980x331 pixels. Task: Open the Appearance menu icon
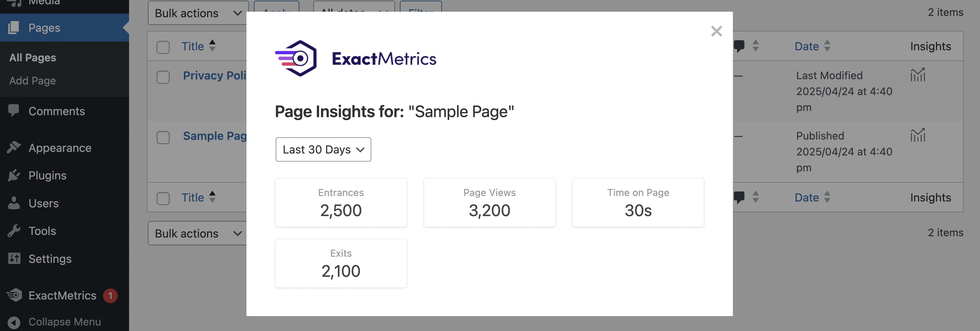[14, 147]
